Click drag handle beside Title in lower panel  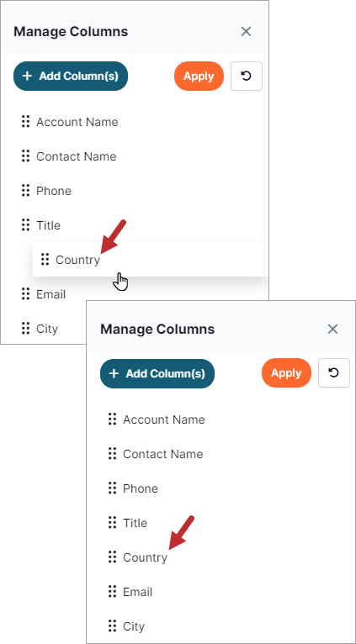(112, 522)
